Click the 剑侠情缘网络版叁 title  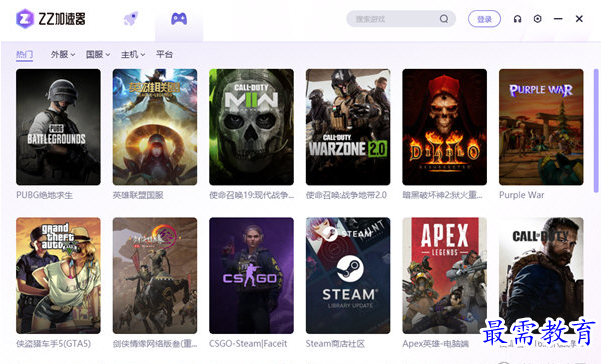click(x=155, y=344)
